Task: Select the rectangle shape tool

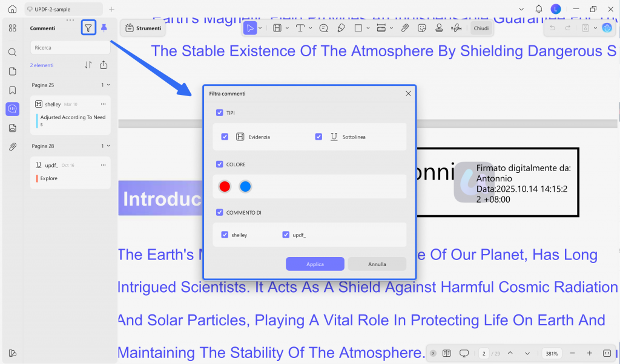Action: pos(358,28)
